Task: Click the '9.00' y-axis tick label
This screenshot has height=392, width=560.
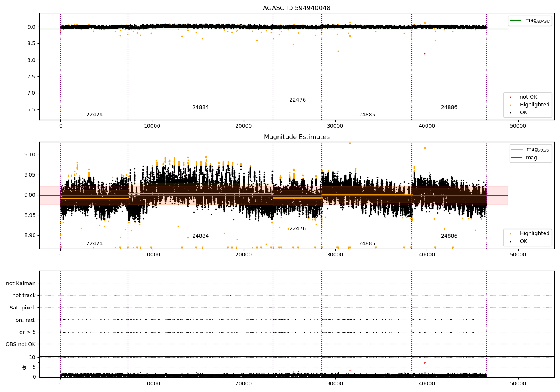Action: tap(29, 195)
